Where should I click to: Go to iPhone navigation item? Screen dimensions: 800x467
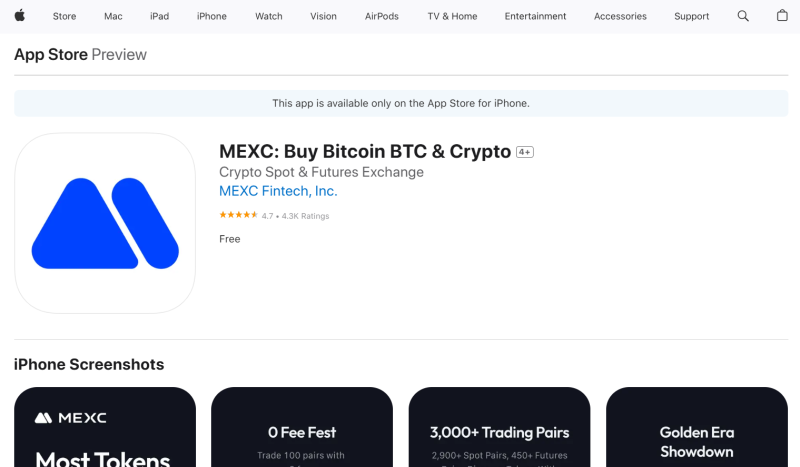212,16
